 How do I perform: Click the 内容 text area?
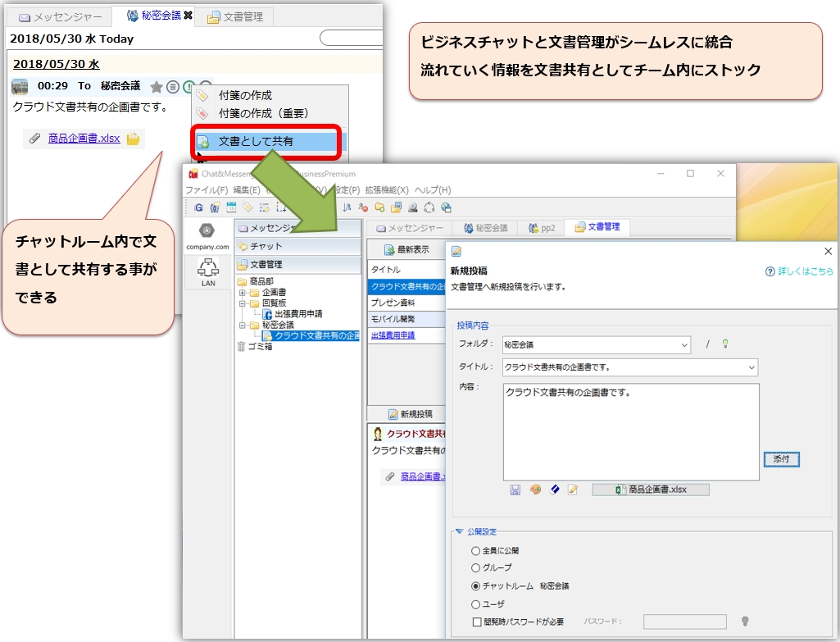(x=630, y=431)
